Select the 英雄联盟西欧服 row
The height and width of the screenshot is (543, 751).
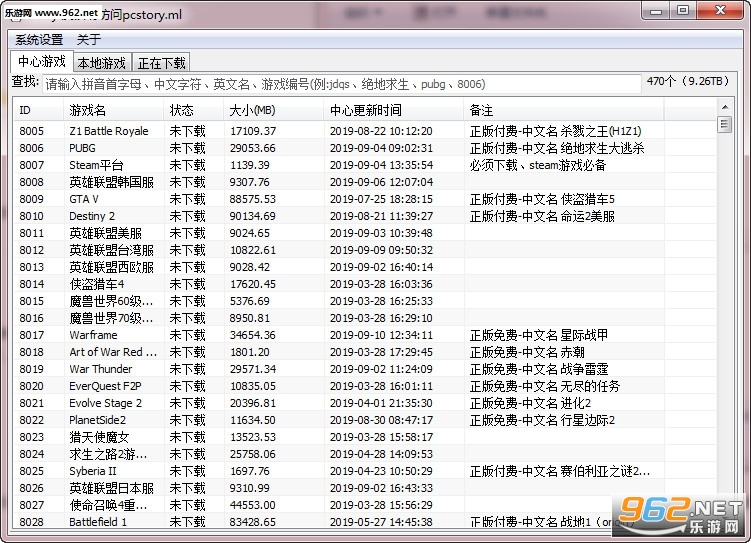tap(365, 267)
